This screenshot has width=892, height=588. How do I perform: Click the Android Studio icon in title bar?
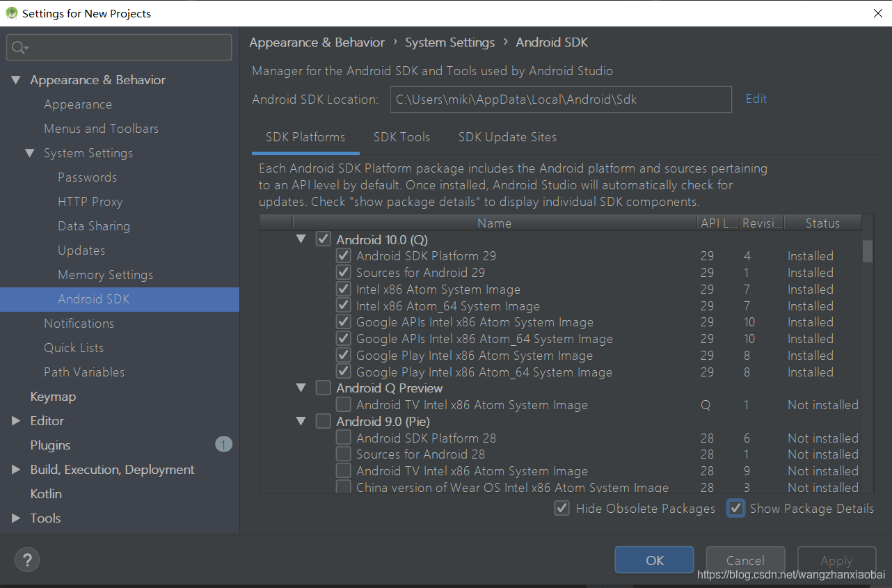pos(12,13)
